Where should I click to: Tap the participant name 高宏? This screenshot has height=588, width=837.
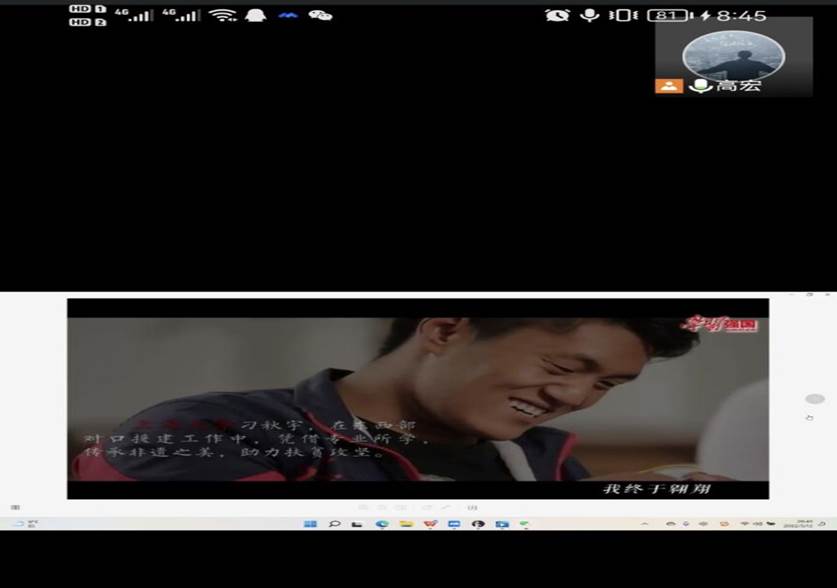pyautogui.click(x=738, y=85)
